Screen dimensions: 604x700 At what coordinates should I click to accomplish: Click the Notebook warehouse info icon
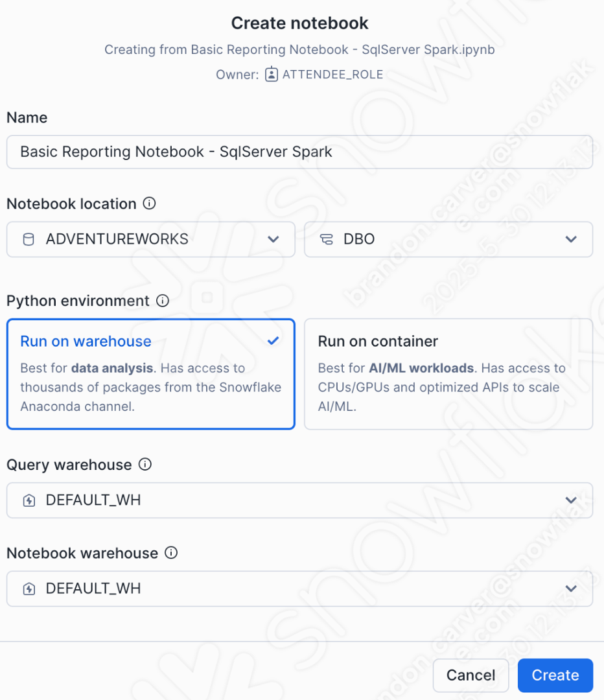pos(171,553)
